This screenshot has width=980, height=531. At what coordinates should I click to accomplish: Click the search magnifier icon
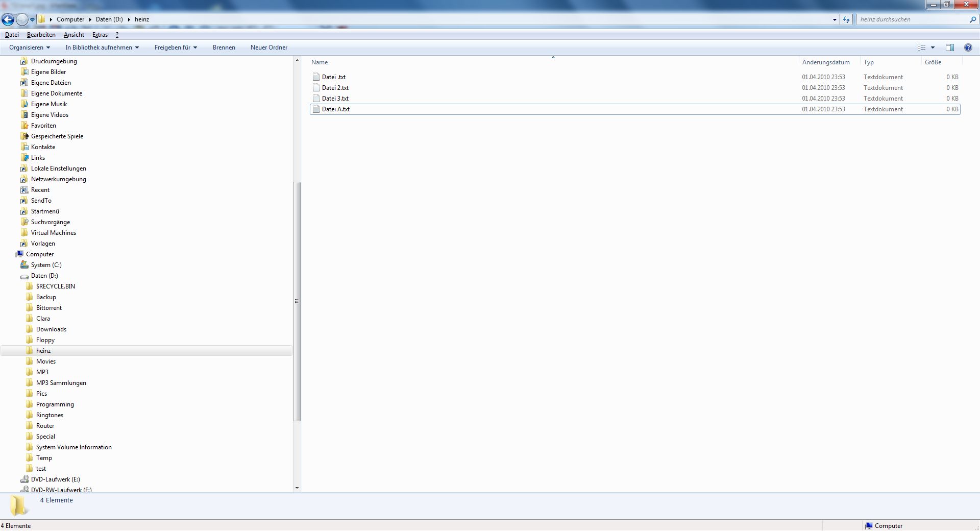tap(972, 19)
